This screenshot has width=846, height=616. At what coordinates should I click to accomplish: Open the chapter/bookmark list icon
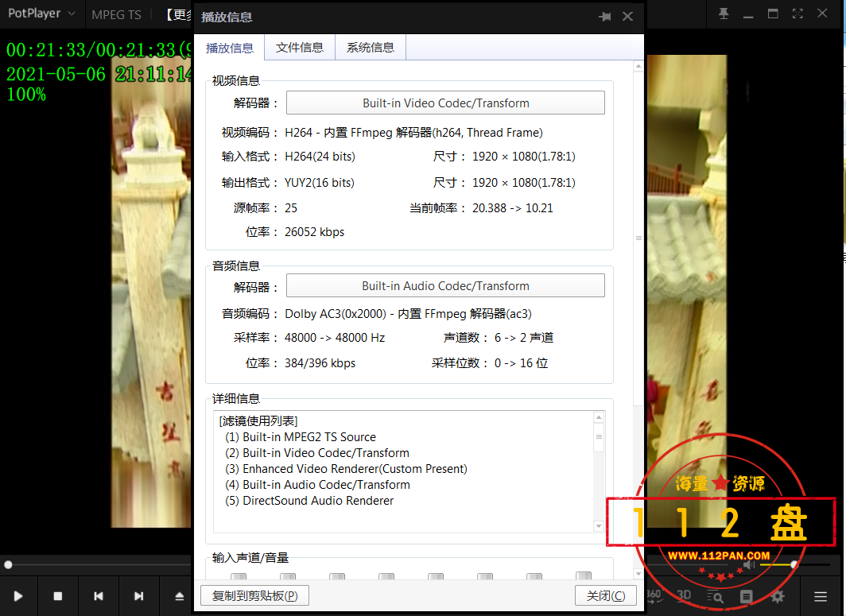click(x=746, y=596)
